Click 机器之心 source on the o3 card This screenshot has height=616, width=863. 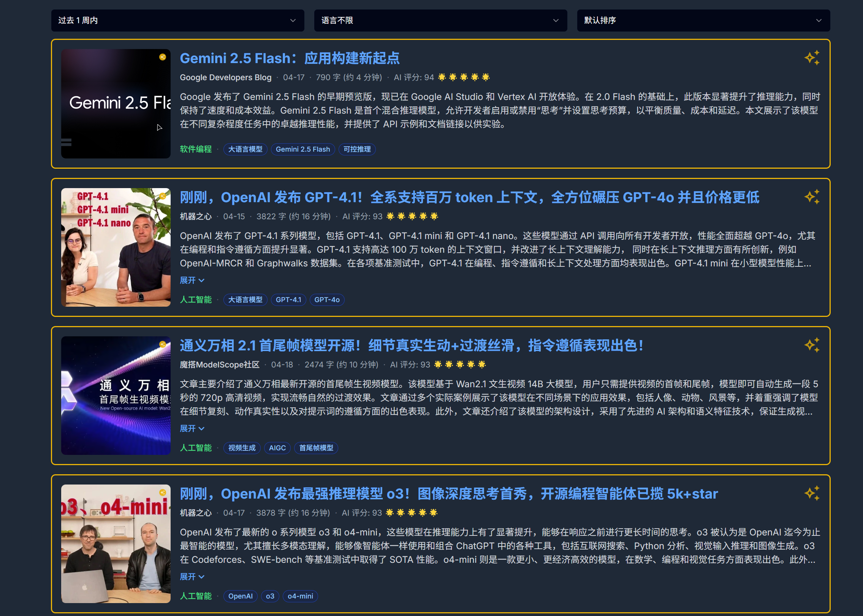[196, 513]
